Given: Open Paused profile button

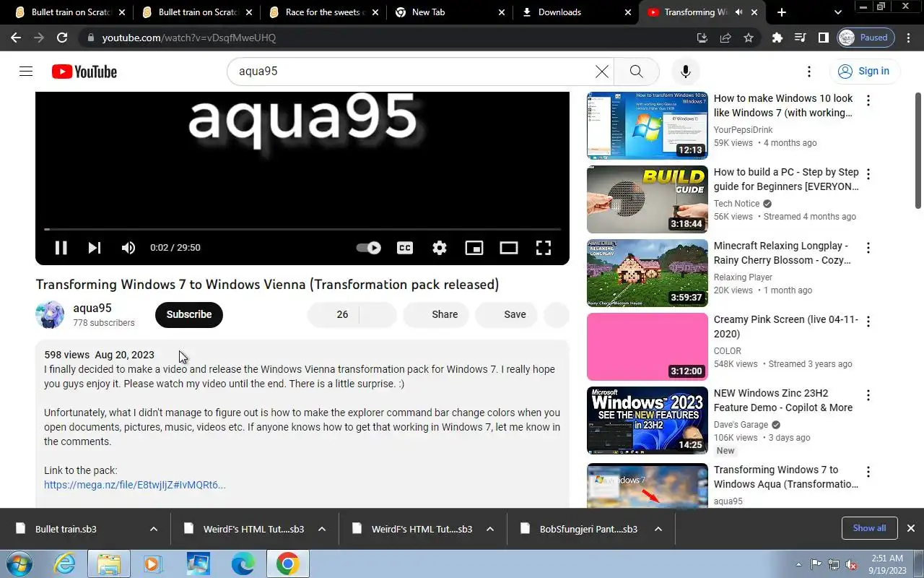Looking at the screenshot, I should [x=866, y=38].
